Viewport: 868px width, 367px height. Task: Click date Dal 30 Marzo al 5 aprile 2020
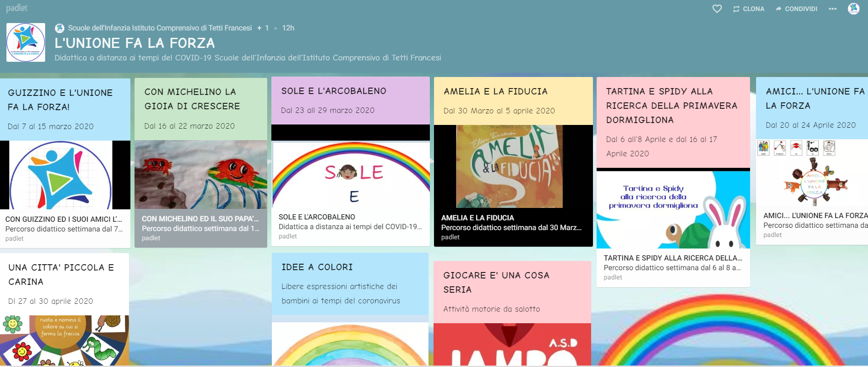(x=499, y=111)
